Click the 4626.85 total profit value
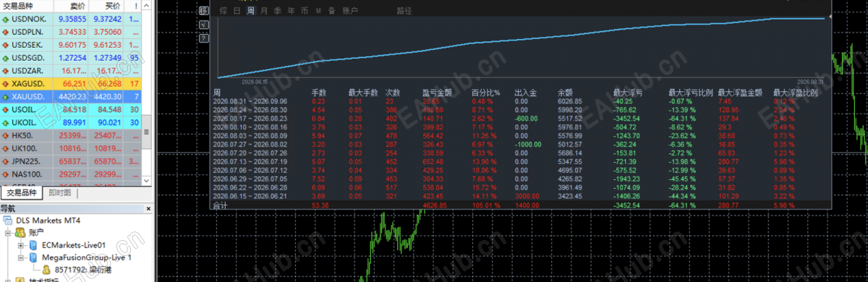The height and width of the screenshot is (282, 868). pyautogui.click(x=435, y=205)
